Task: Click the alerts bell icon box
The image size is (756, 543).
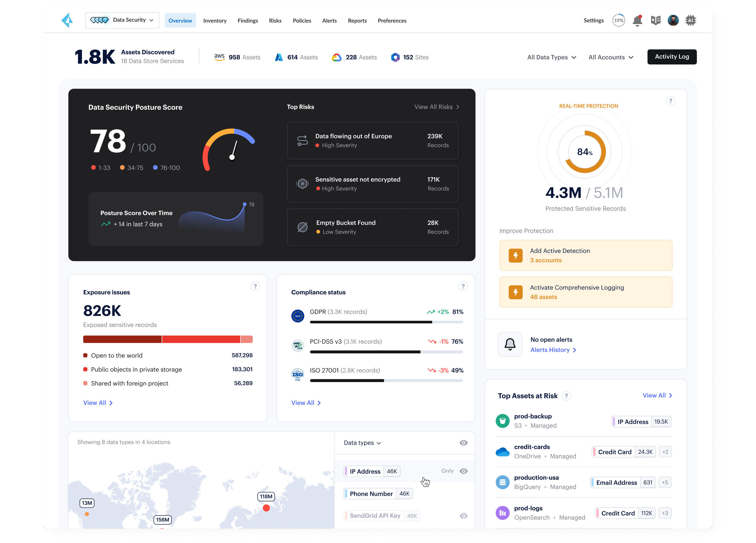Action: point(510,344)
